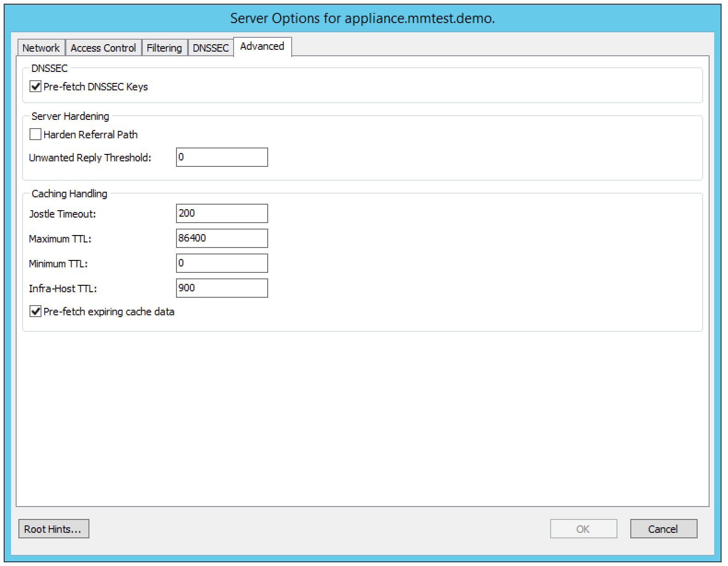Uncheck Pre-fetch DNSSEC Keys checkbox
The image size is (728, 566).
(x=35, y=87)
